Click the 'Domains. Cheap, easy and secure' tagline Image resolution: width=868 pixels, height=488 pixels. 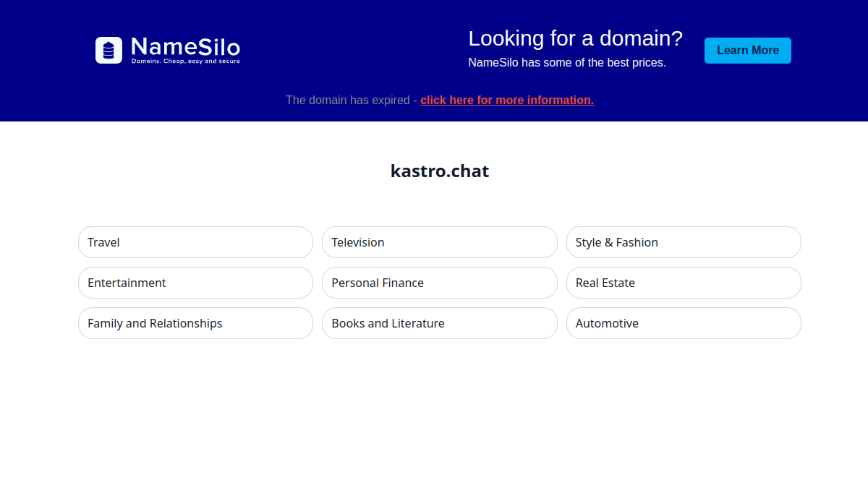point(185,61)
